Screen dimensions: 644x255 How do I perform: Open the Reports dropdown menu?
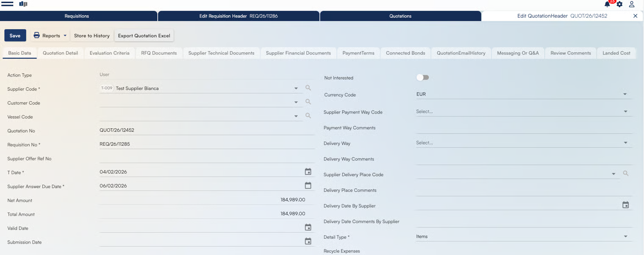point(51,36)
